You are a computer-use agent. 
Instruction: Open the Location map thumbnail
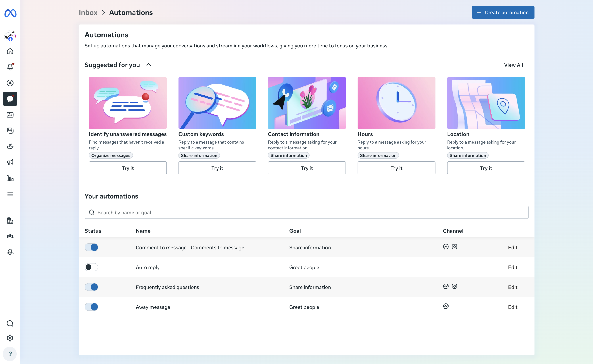click(486, 103)
